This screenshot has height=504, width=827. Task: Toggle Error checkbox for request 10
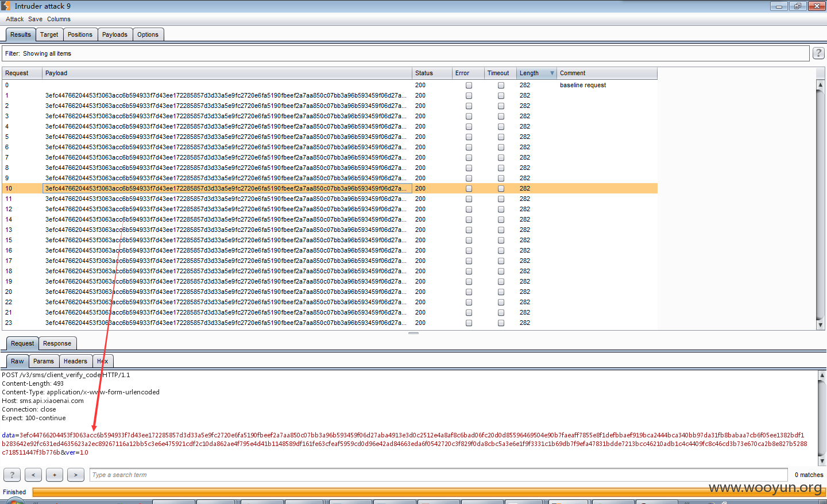[469, 188]
